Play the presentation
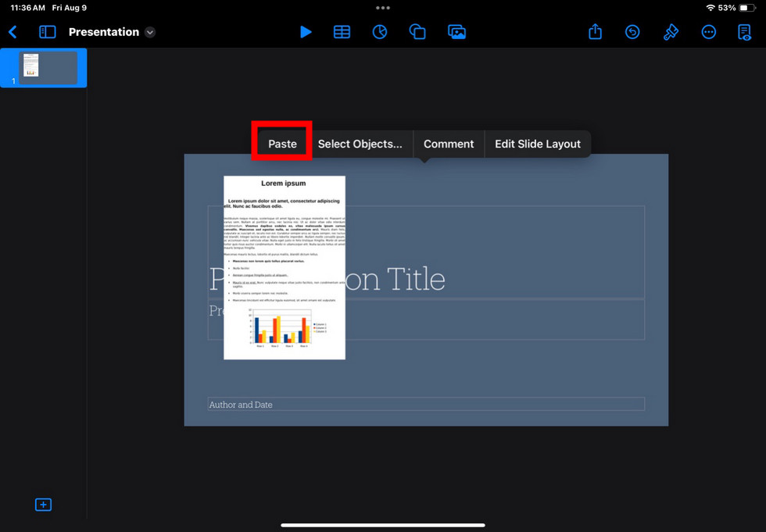This screenshot has height=532, width=766. 306,32
